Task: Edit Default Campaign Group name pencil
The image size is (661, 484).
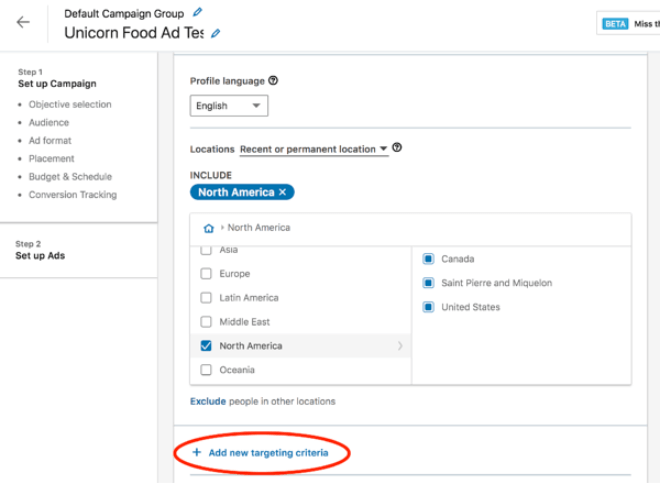Action: point(197,12)
